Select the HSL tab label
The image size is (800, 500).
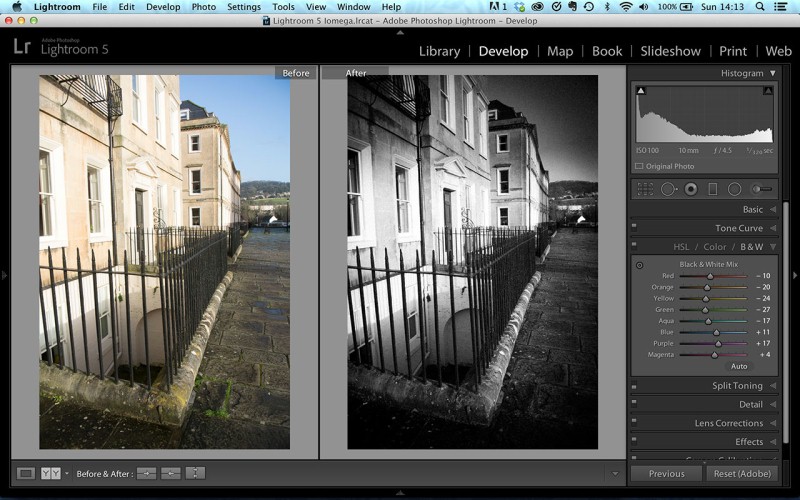(681, 247)
